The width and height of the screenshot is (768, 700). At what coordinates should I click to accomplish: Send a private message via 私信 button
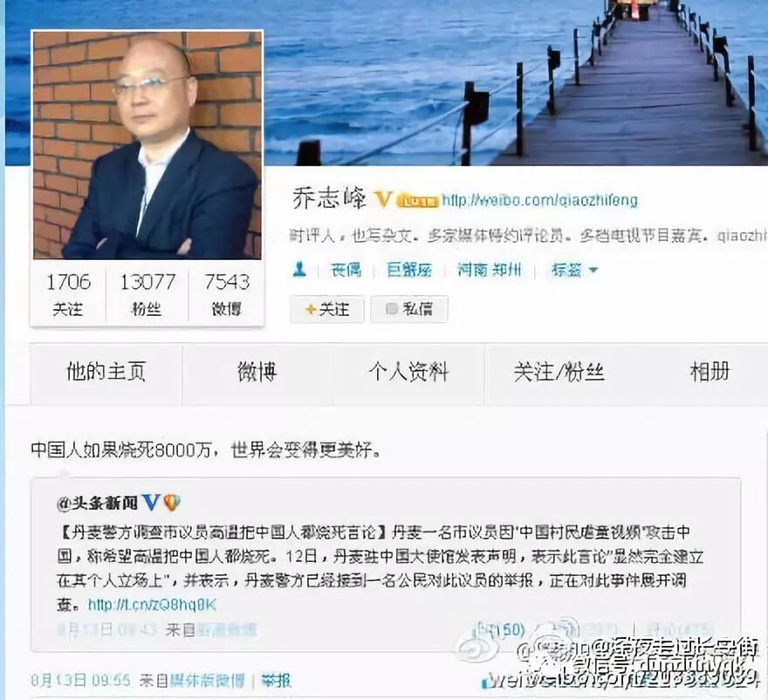pyautogui.click(x=409, y=309)
